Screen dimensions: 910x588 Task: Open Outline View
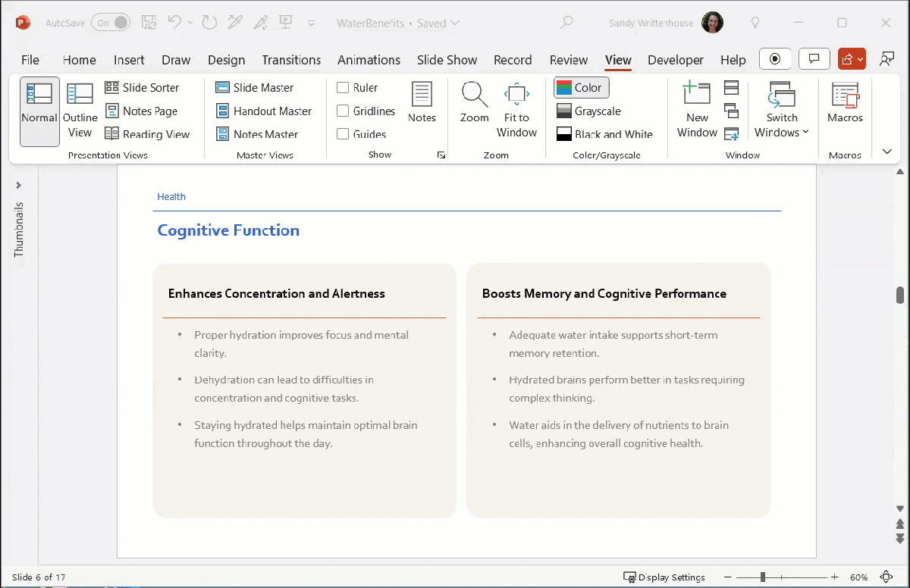click(80, 111)
